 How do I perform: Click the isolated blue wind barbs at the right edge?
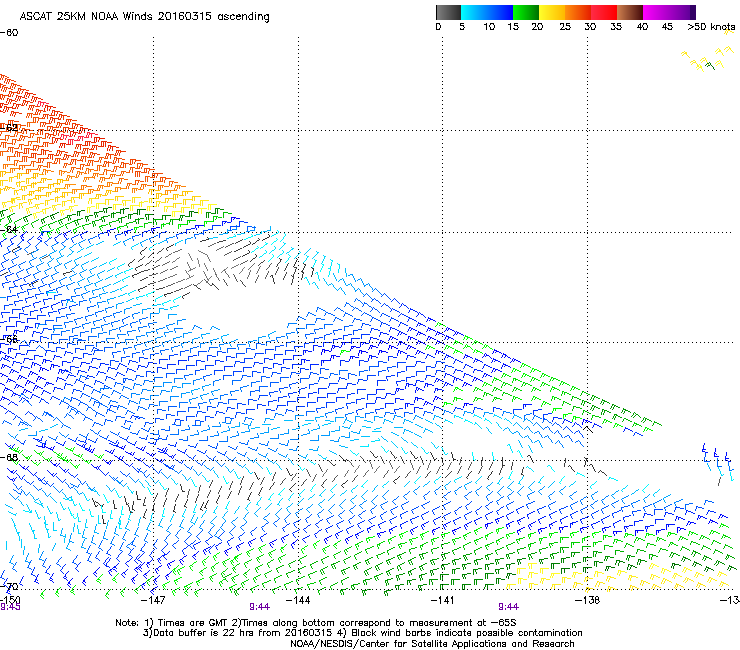pyautogui.click(x=718, y=464)
